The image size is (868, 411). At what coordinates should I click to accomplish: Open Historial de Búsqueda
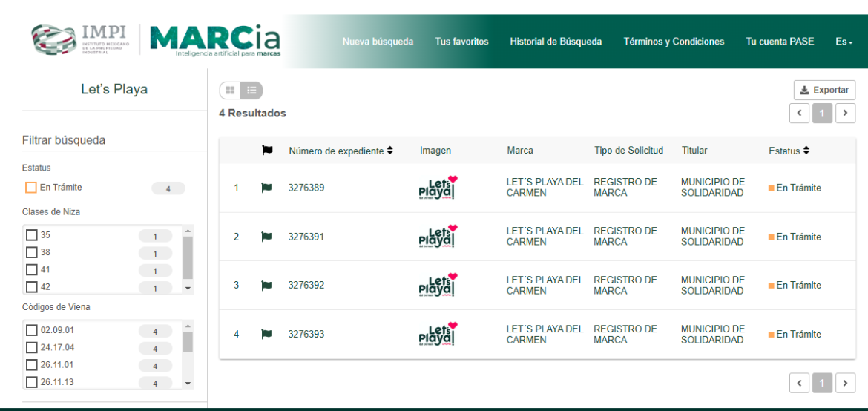coord(556,42)
